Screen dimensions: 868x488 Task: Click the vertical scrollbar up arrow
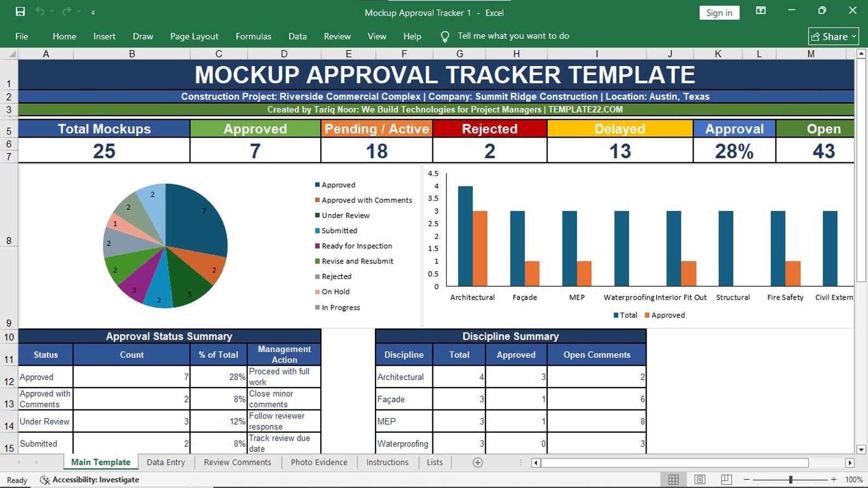pyautogui.click(x=861, y=54)
